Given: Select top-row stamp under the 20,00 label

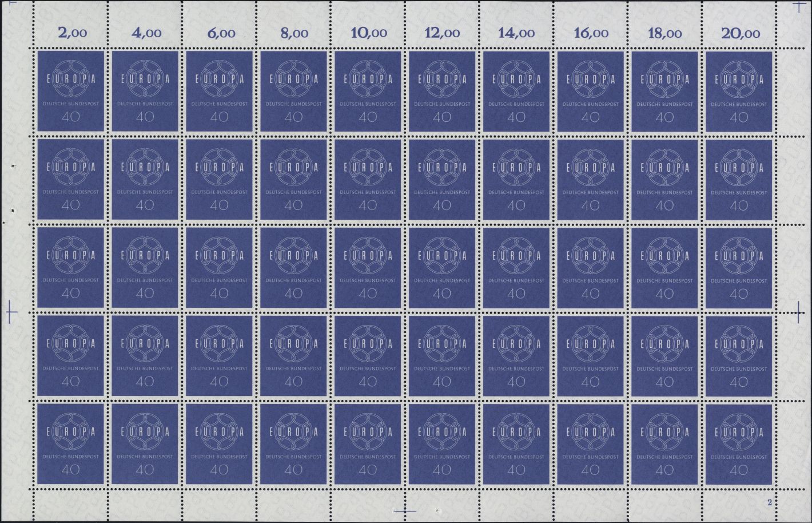Looking at the screenshot, I should [739, 92].
